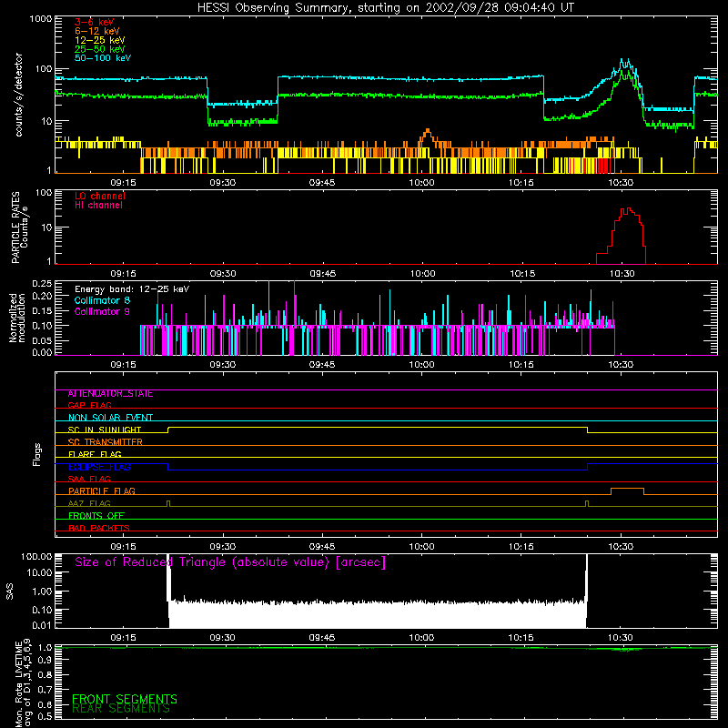Click the cyan 50-100 keV peak near 10:30

click(x=625, y=63)
